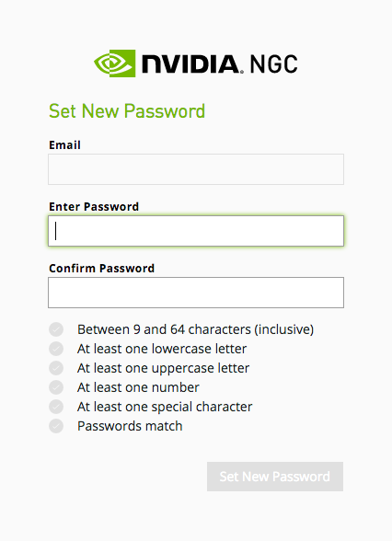The height and width of the screenshot is (541, 392).
Task: Click the uppercase letter requirement check icon
Action: [x=56, y=368]
